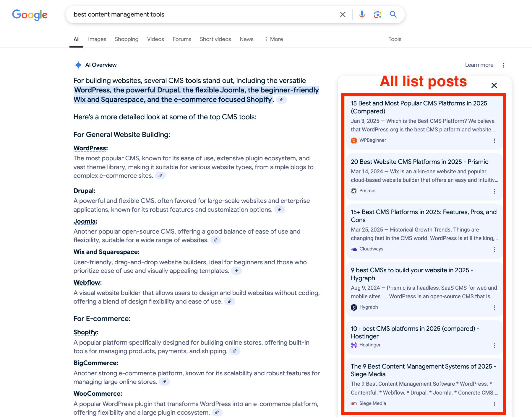Switch to the Forums tab
The width and height of the screenshot is (532, 417).
coord(182,39)
